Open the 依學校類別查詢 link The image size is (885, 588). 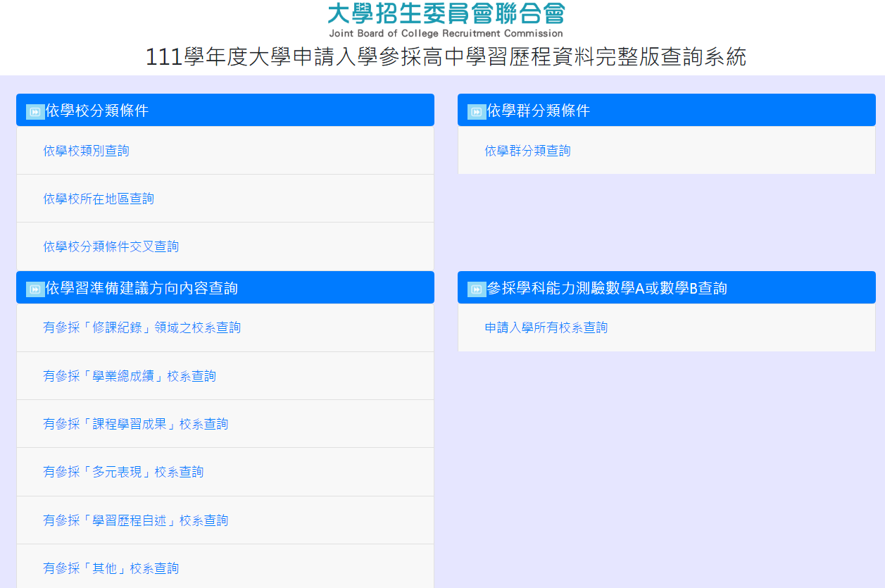[86, 151]
